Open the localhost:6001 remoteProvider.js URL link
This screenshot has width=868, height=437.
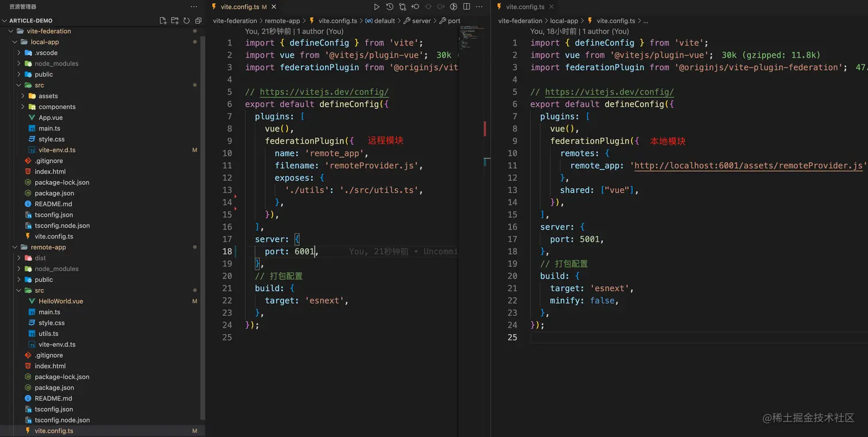pyautogui.click(x=748, y=165)
